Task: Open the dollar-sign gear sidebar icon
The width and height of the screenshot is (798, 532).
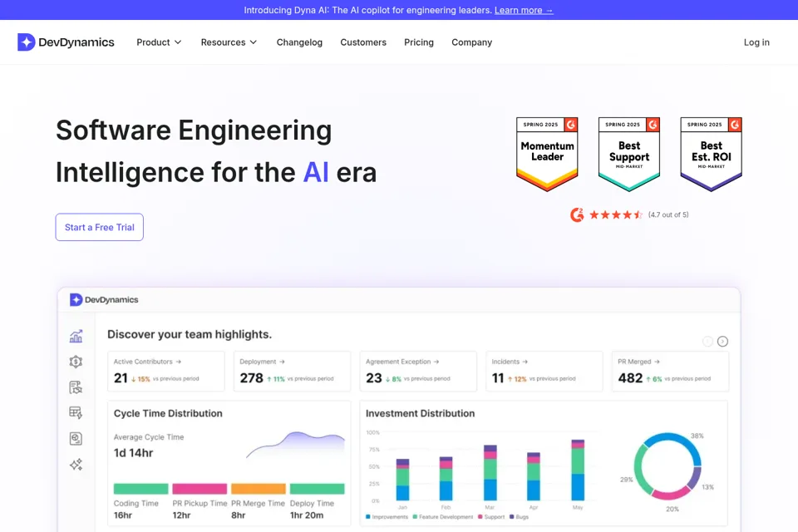Action: pos(76,362)
